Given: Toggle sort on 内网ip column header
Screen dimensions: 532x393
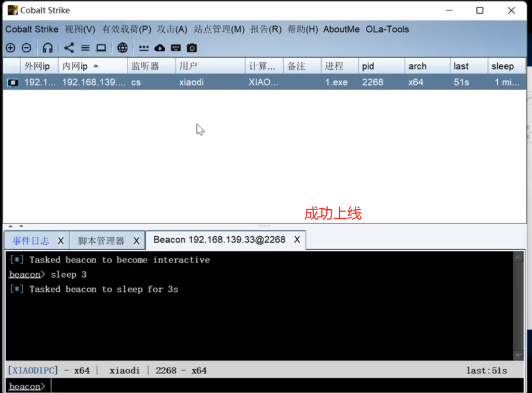Looking at the screenshot, I should point(92,66).
